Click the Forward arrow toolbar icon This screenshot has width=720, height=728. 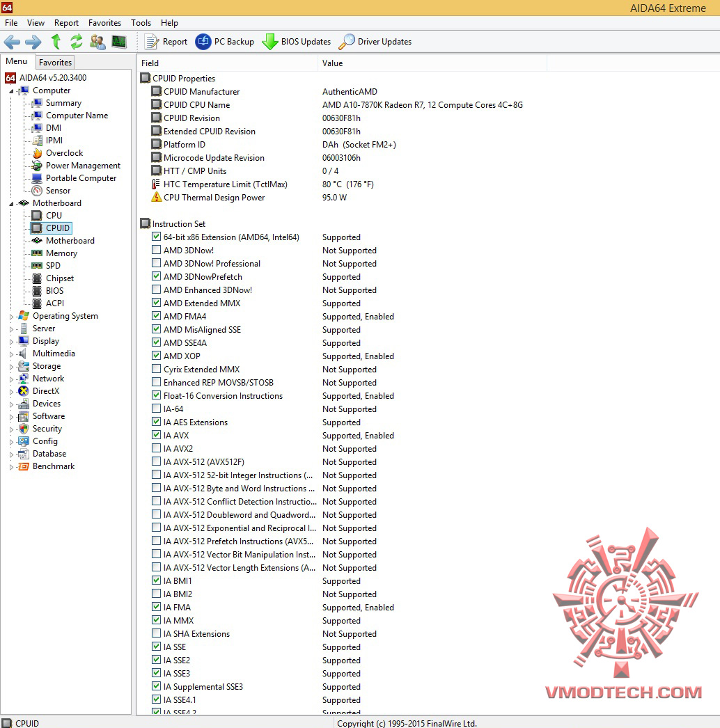33,42
